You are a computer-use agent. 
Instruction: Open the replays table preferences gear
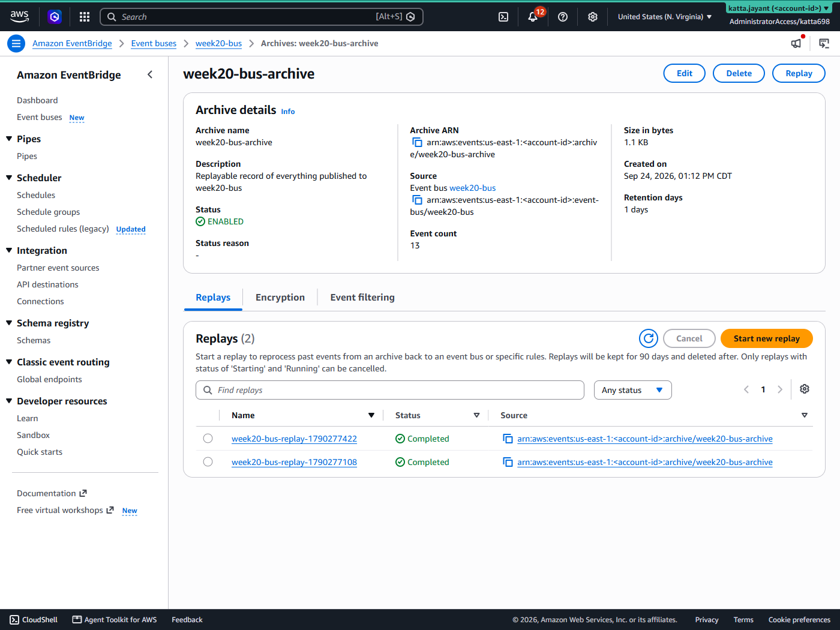tap(805, 389)
